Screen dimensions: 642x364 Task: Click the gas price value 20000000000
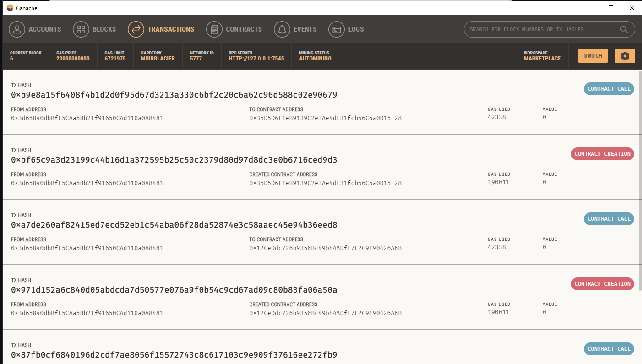tap(73, 59)
